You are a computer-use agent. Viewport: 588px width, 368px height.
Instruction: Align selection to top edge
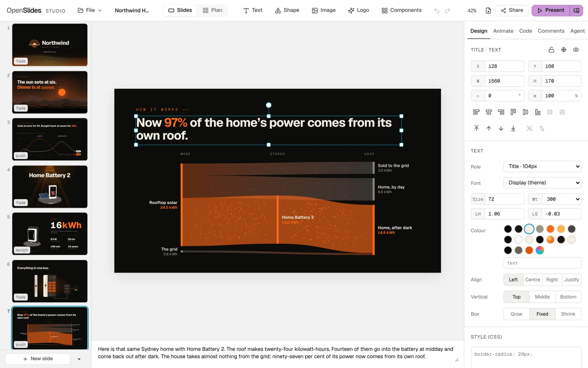point(513,112)
